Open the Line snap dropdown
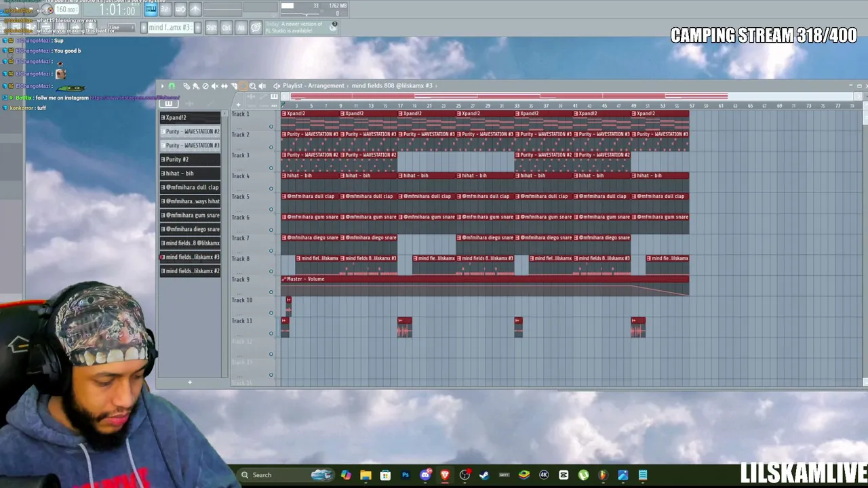The image size is (868, 488). pyautogui.click(x=121, y=28)
